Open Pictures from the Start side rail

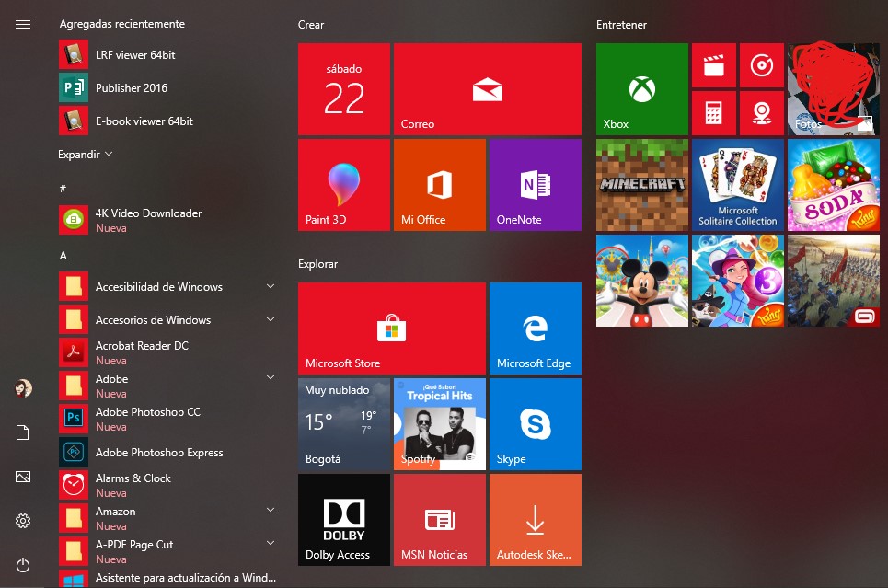[x=23, y=477]
